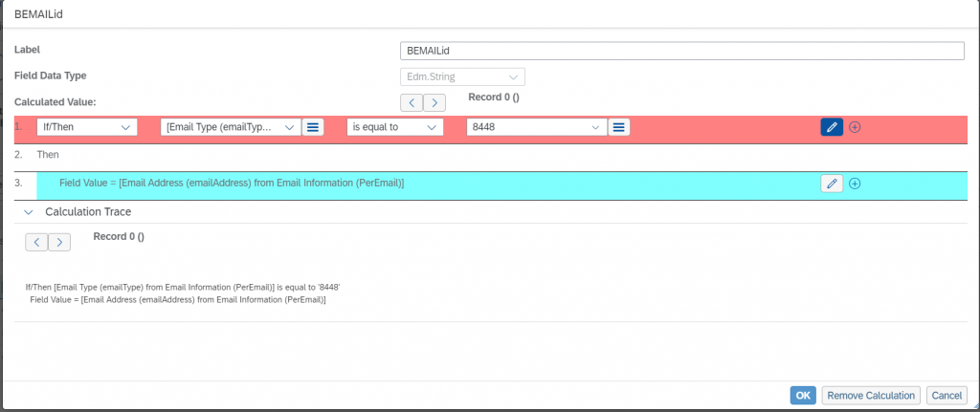Go to previous record under Calculated Value
The height and width of the screenshot is (412, 980).
point(412,102)
